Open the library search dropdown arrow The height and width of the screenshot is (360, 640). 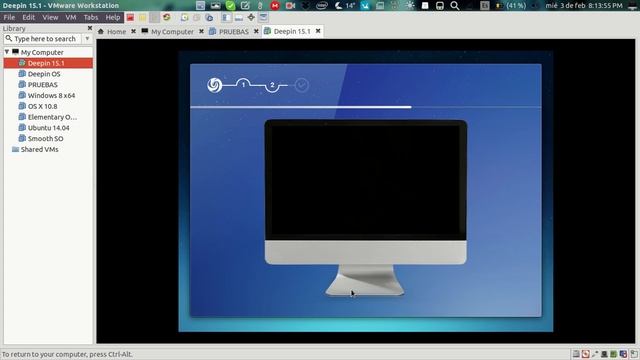coord(87,39)
